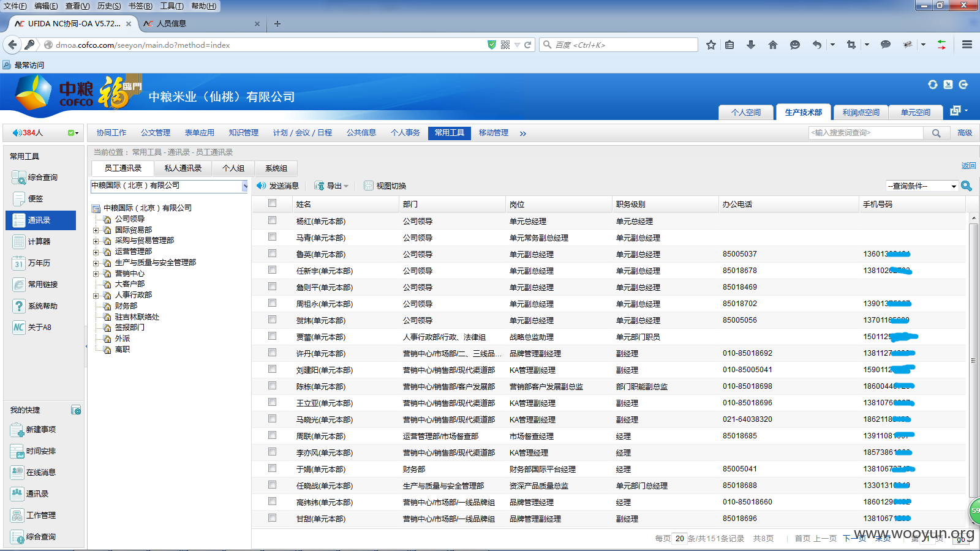Open the company selector dropdown 中粮国际（北京）有限公司

(x=169, y=186)
